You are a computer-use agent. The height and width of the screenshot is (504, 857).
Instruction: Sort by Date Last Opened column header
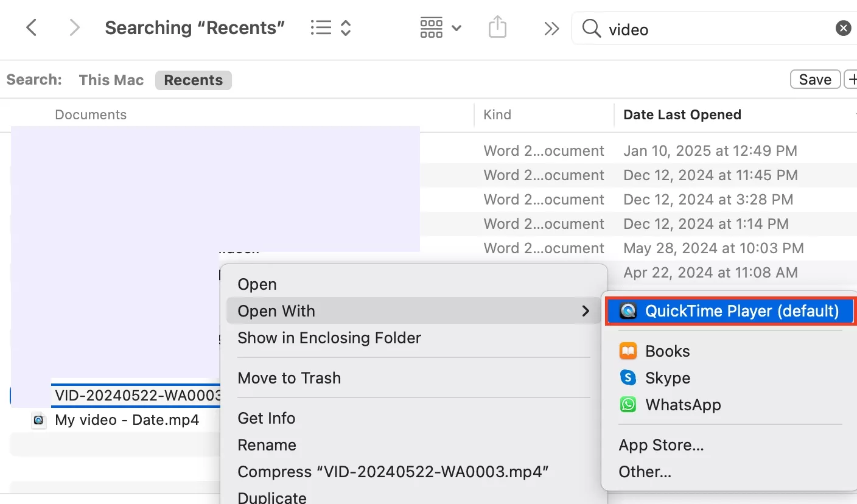(682, 115)
